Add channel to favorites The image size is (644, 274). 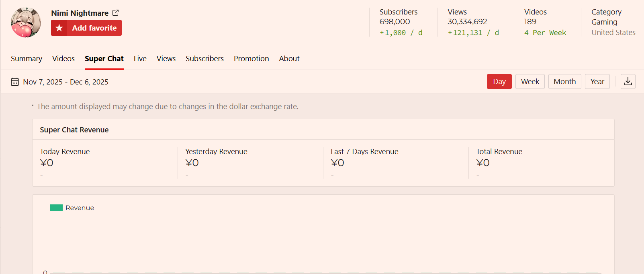coord(86,28)
